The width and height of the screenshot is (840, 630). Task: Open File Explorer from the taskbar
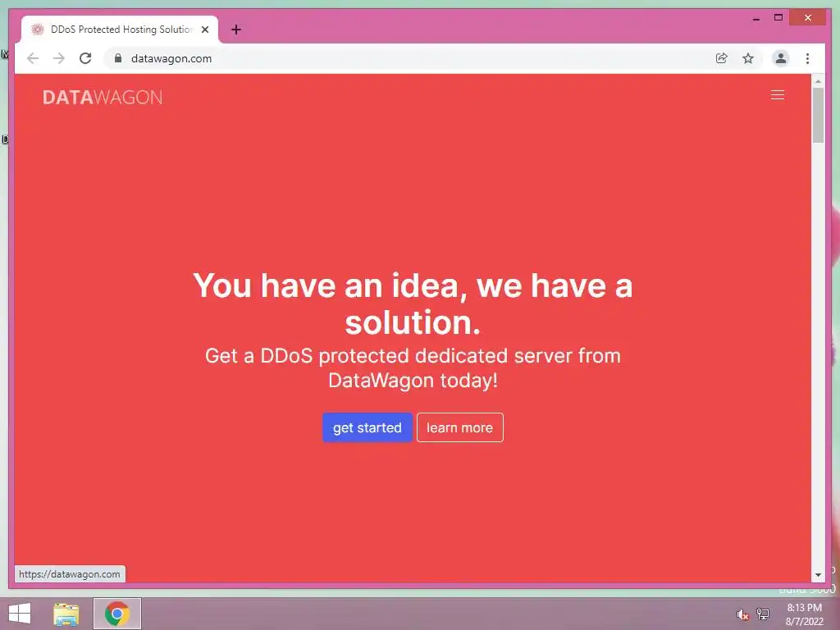[x=66, y=614]
